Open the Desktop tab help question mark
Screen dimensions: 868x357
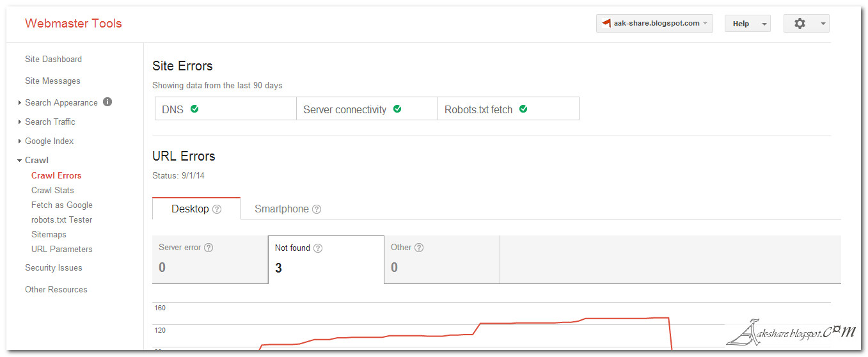click(217, 209)
